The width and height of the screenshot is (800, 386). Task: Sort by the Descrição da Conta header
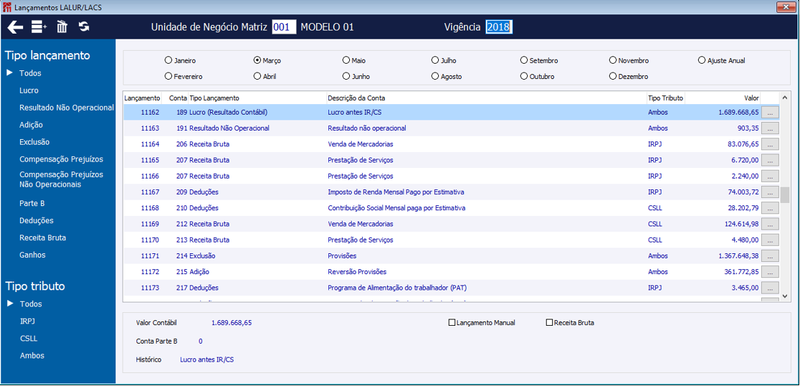click(486, 97)
